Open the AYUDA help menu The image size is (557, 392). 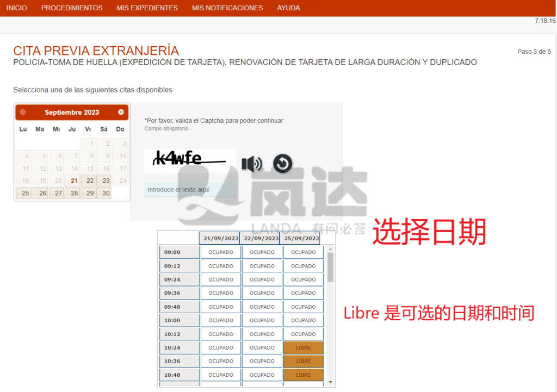click(288, 8)
